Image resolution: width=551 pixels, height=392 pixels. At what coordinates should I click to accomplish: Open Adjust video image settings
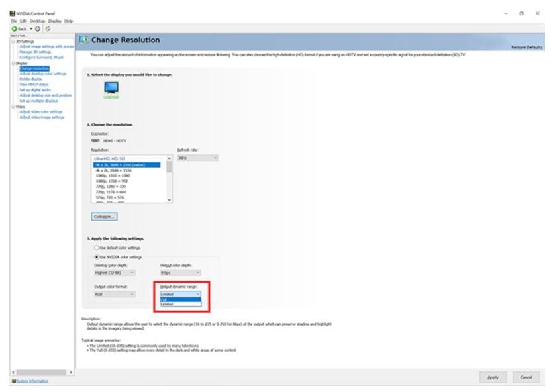tap(42, 117)
